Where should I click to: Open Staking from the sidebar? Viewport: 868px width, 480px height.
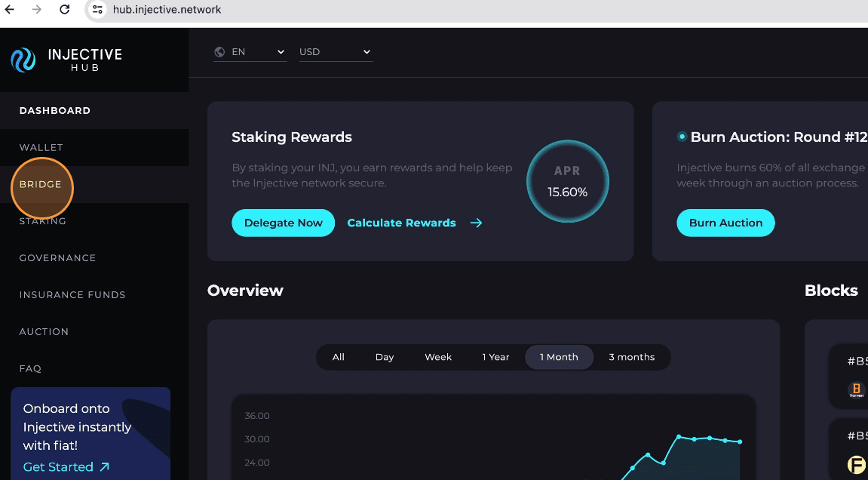click(x=94, y=221)
